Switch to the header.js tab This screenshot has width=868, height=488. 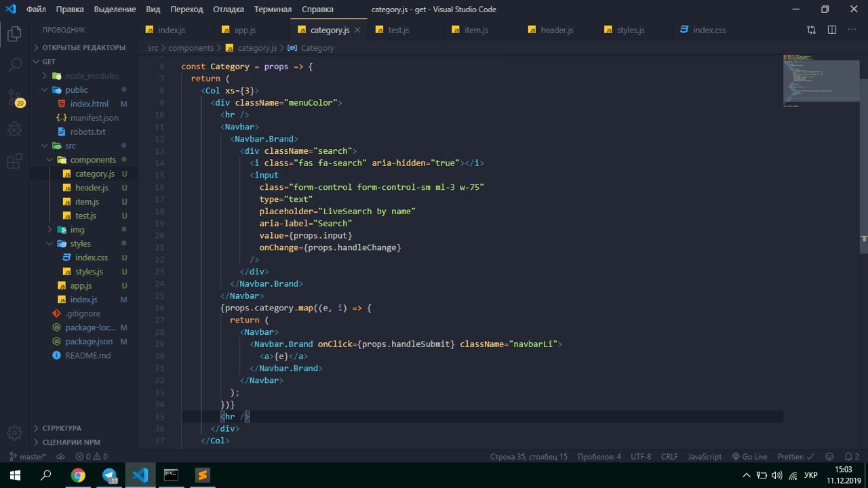(x=556, y=30)
